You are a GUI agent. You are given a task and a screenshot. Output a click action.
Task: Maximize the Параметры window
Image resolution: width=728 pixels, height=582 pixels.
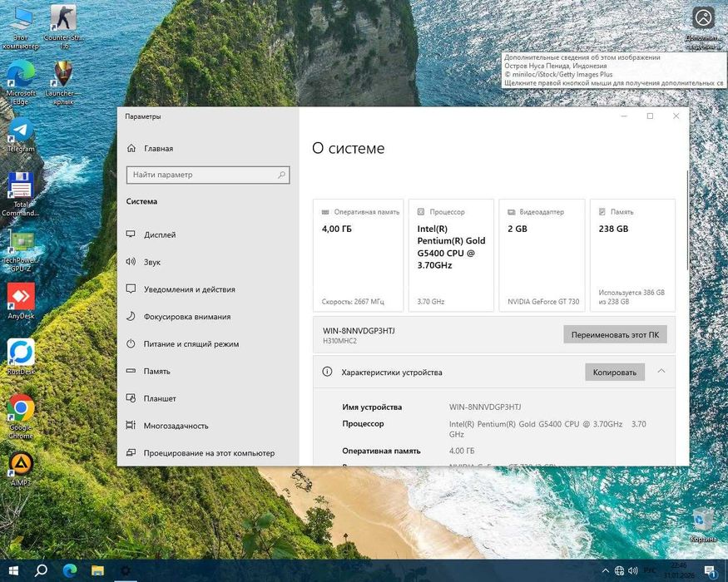coord(650,116)
